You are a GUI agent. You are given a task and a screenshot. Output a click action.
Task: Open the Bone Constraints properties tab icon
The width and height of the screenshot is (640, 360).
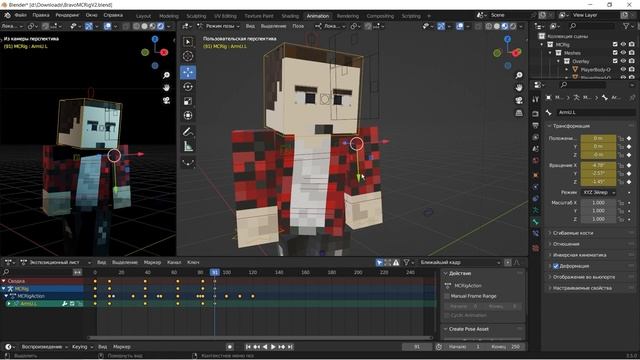tap(536, 234)
